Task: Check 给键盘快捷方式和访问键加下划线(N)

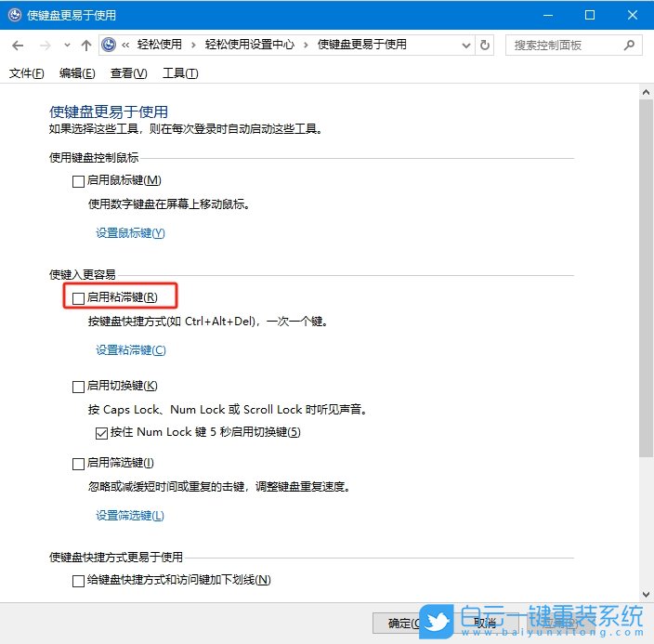Action: click(x=78, y=581)
